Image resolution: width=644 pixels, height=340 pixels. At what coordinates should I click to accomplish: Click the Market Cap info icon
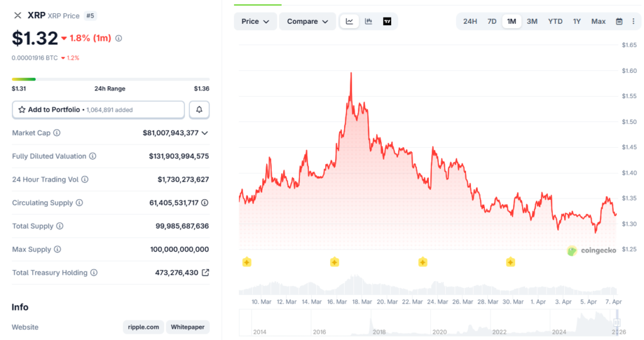[x=57, y=133]
